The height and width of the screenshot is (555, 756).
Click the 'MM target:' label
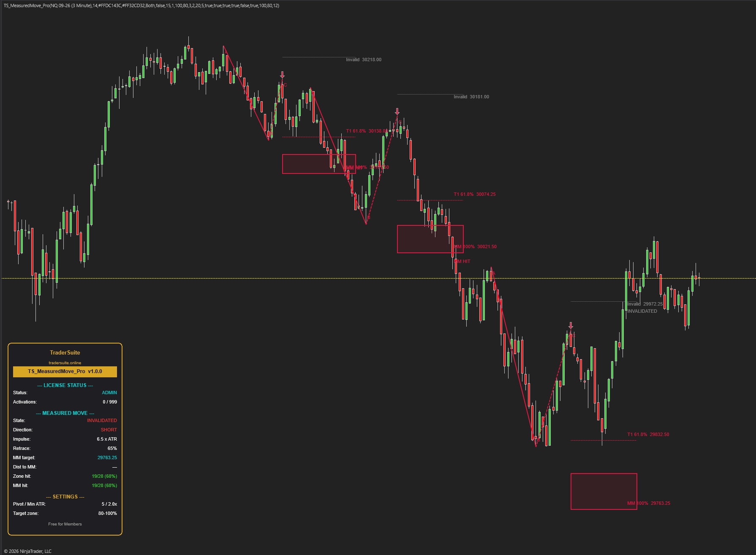click(24, 458)
